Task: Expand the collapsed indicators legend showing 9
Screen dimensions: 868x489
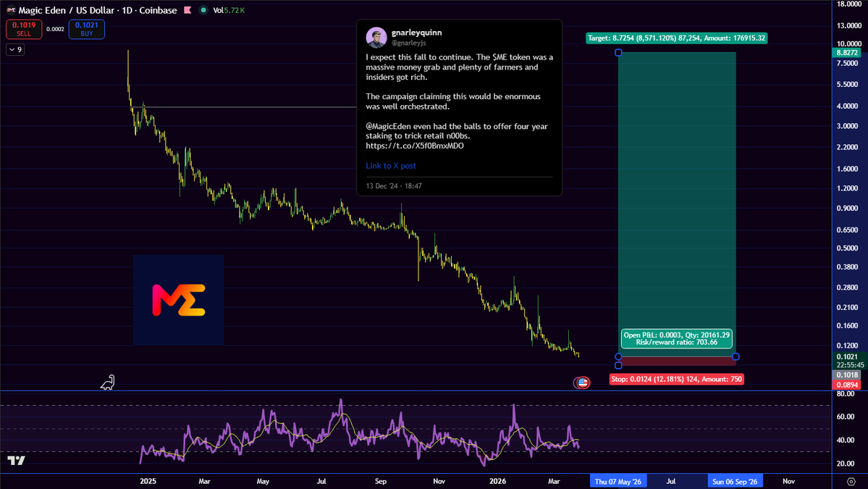Action: pyautogui.click(x=15, y=50)
